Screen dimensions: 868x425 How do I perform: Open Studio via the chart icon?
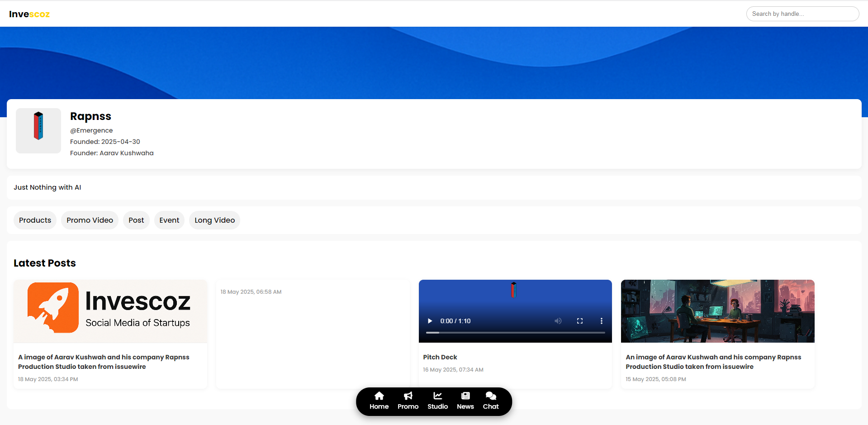(x=437, y=396)
